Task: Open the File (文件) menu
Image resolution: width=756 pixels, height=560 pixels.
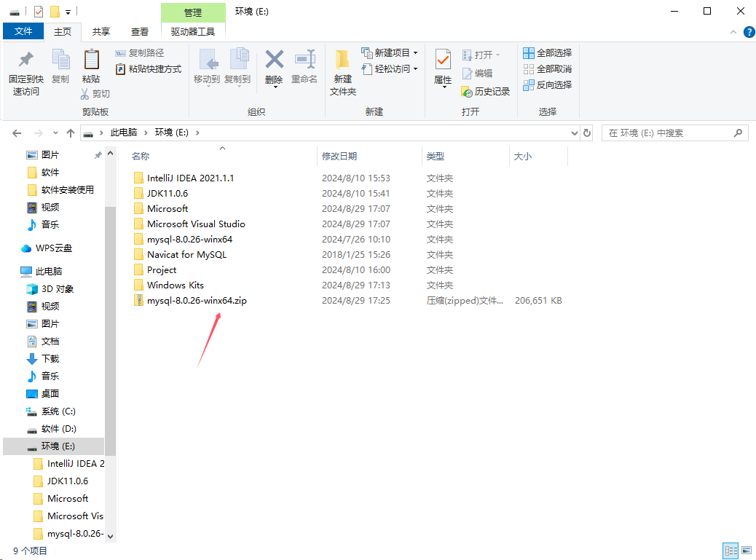Action: tap(23, 31)
